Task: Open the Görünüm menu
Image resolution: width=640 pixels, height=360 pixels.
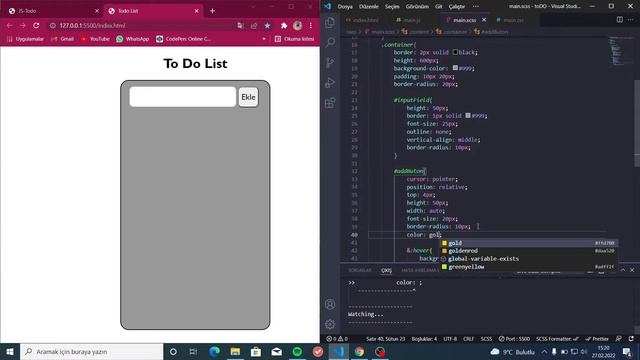Action: click(417, 7)
